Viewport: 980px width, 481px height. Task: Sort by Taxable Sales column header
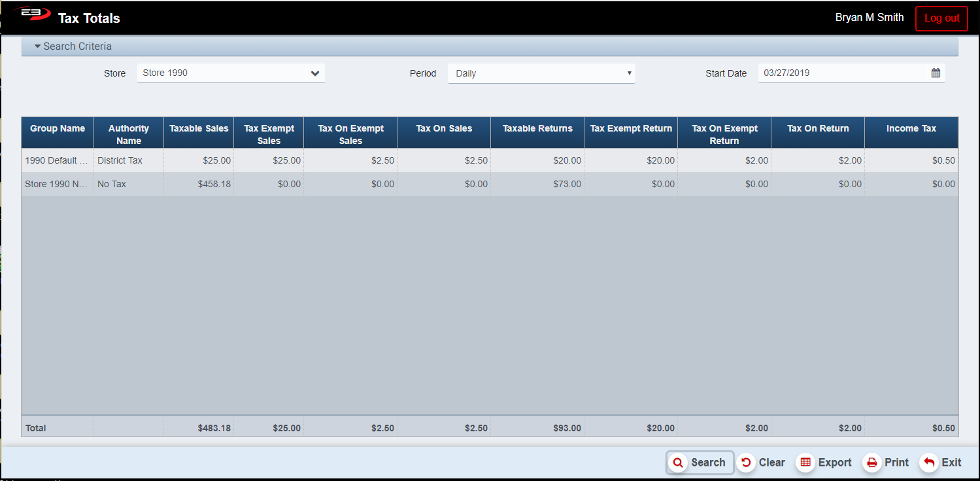click(199, 129)
